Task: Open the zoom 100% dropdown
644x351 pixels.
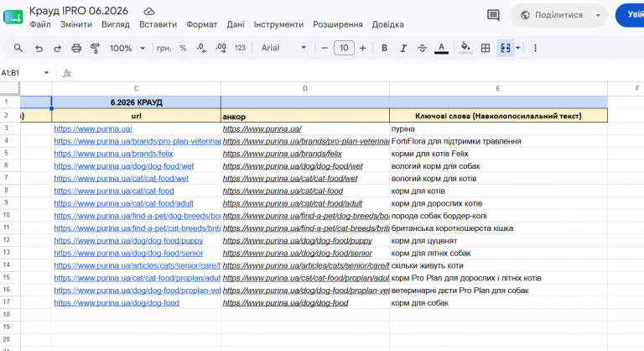Action: point(127,48)
